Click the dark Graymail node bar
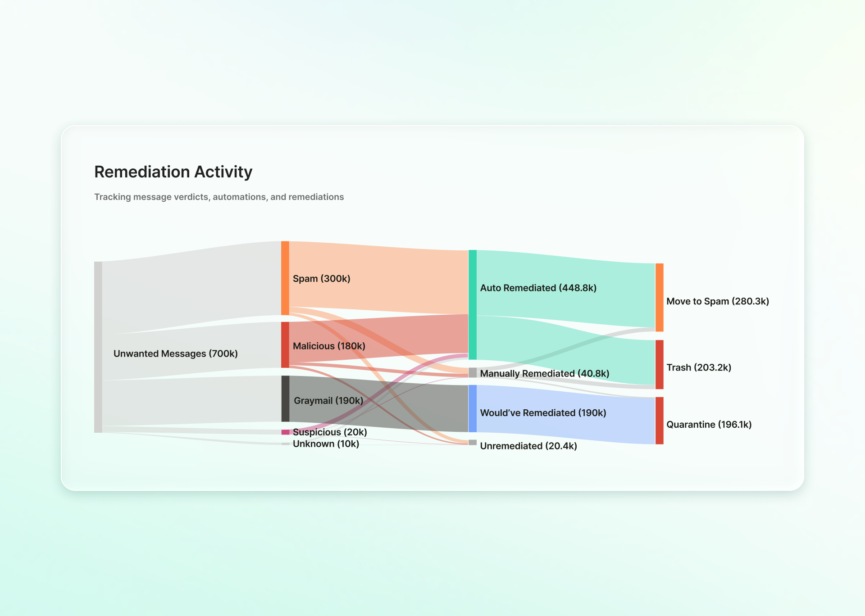Image resolution: width=865 pixels, height=616 pixels. pos(285,399)
